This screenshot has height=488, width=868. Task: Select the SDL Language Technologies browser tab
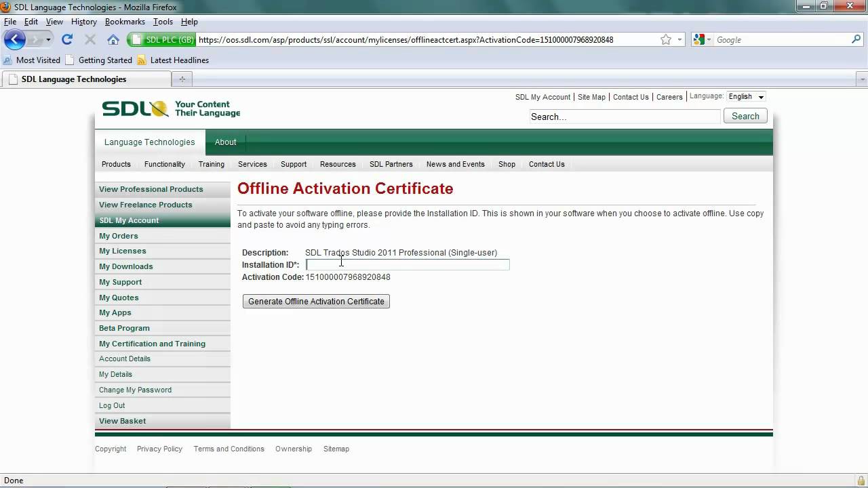pyautogui.click(x=86, y=79)
